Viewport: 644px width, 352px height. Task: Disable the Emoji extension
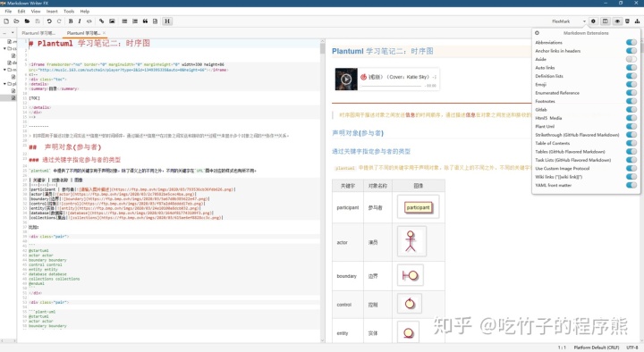[631, 85]
